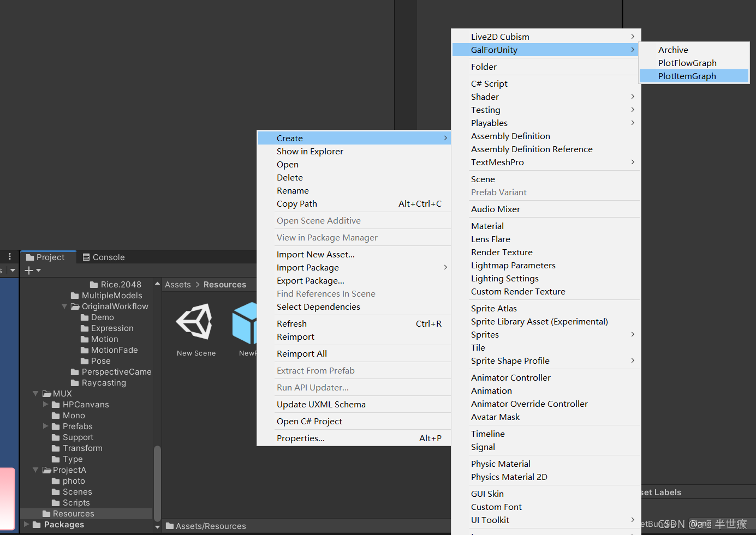Choose PlotItemGraph from GalForUnity submenu
756x535 pixels.
[x=694, y=76]
